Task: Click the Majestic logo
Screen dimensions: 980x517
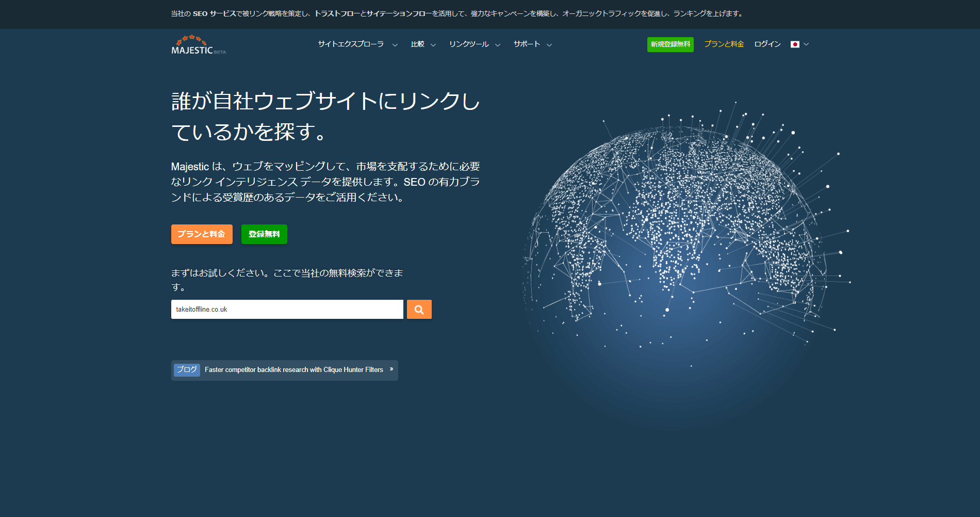Action: click(199, 45)
